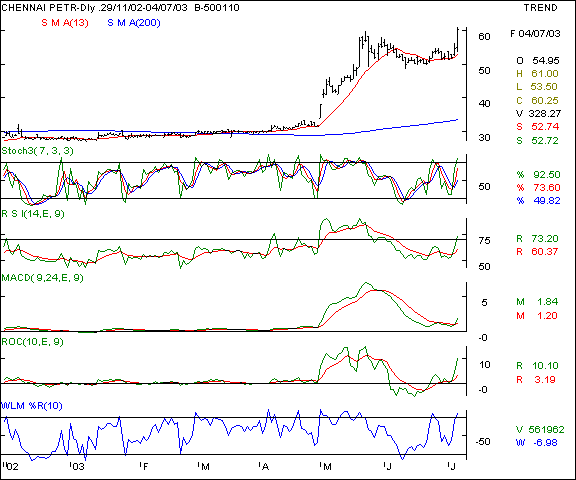The image size is (576, 480).
Task: Click the RSI axis label 75
Action: click(485, 241)
